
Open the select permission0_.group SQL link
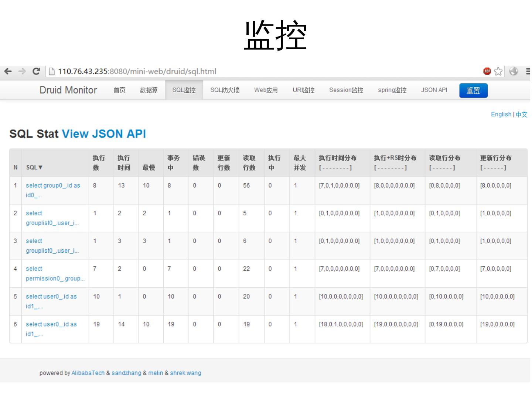point(55,274)
